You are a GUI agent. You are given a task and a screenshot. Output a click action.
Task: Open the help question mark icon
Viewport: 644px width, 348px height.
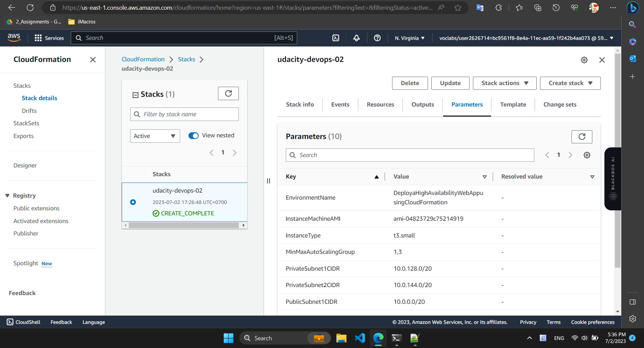[x=377, y=38]
